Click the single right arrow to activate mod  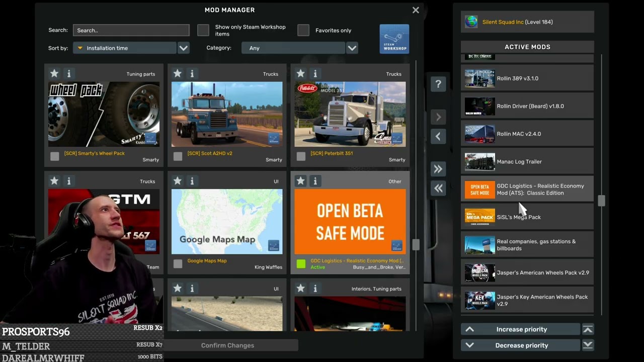click(x=438, y=117)
